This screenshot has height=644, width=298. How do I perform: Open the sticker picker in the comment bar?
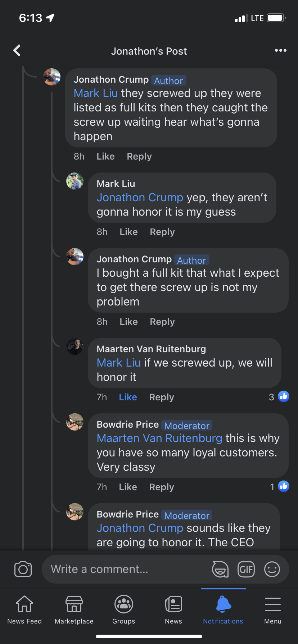click(220, 569)
